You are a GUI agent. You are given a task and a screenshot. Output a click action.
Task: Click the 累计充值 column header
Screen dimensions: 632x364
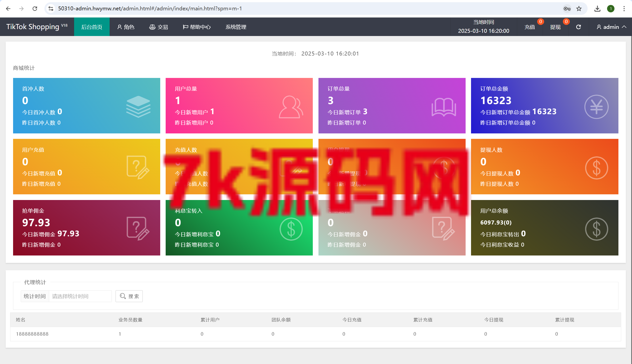point(423,320)
